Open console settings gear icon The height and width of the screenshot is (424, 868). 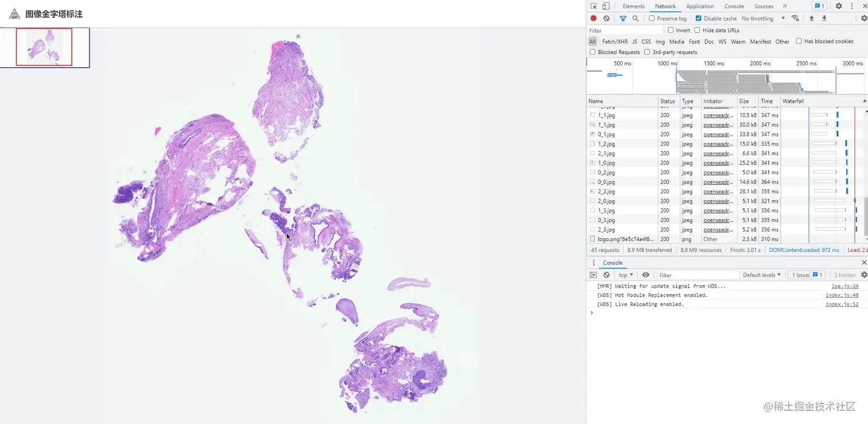pos(864,275)
